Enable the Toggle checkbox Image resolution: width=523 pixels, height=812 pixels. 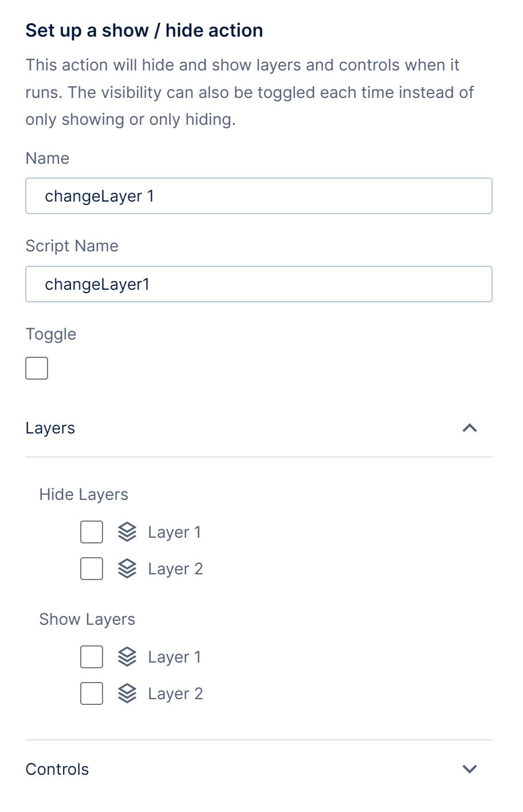point(36,368)
